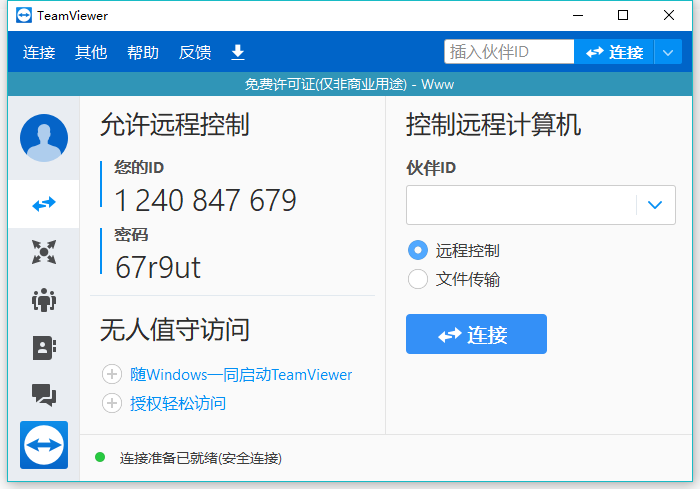
Task: Click plus icon beside 授权轻松访问
Action: pos(112,403)
